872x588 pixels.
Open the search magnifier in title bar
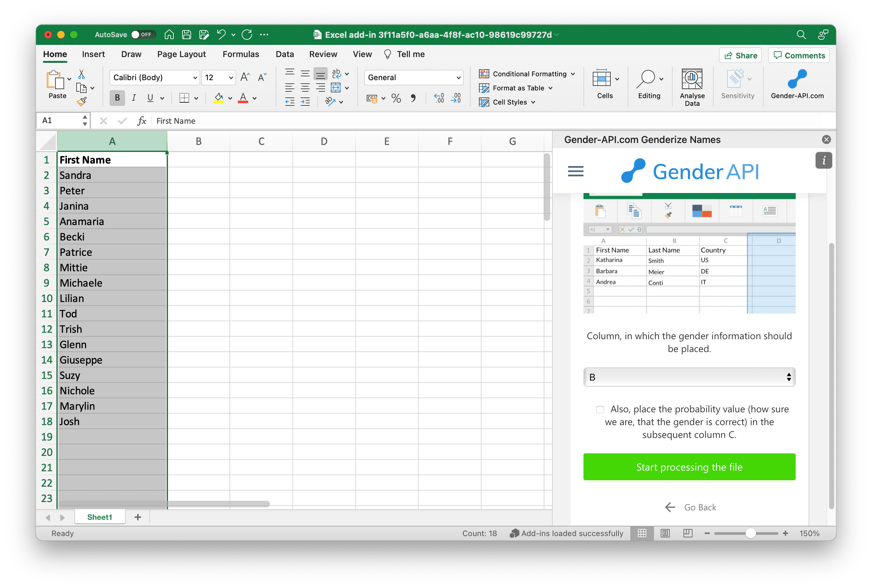coord(801,35)
